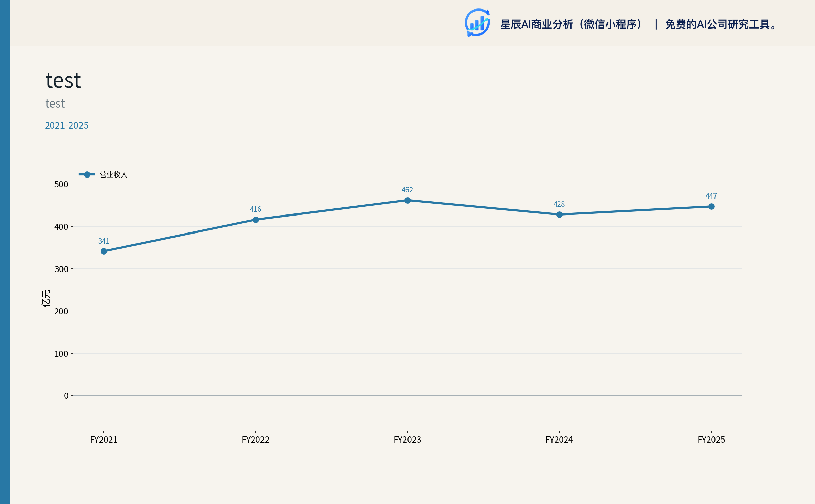The height and width of the screenshot is (504, 815).
Task: Select the FY2023 data point (462)
Action: 407,200
